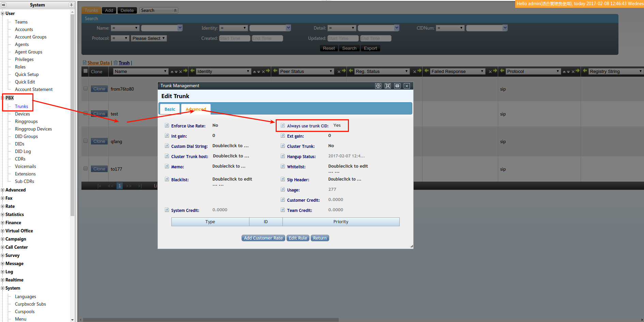The width and height of the screenshot is (644, 322).
Task: Pin the System sidebar panel
Action: click(x=71, y=5)
